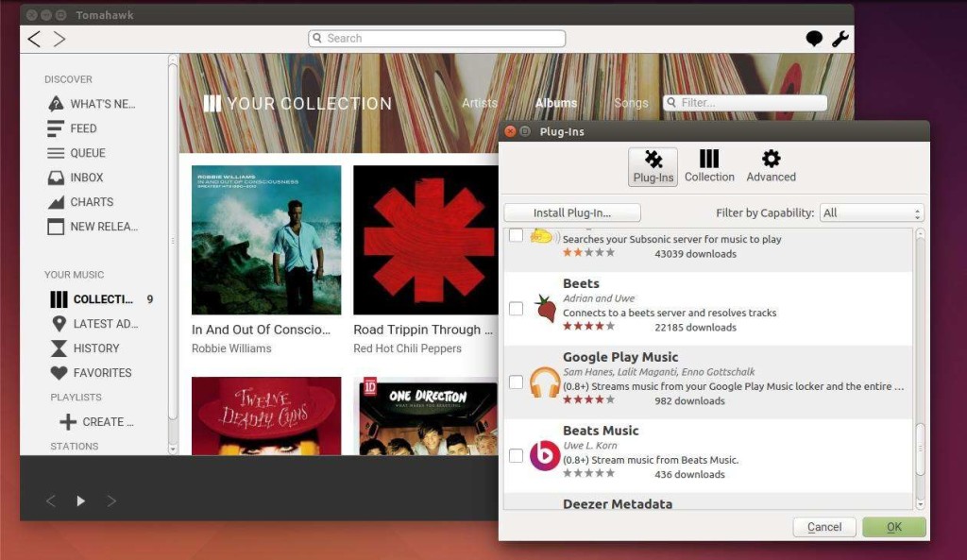Focus the Tomahawk Search field
The height and width of the screenshot is (560, 967).
pos(436,38)
